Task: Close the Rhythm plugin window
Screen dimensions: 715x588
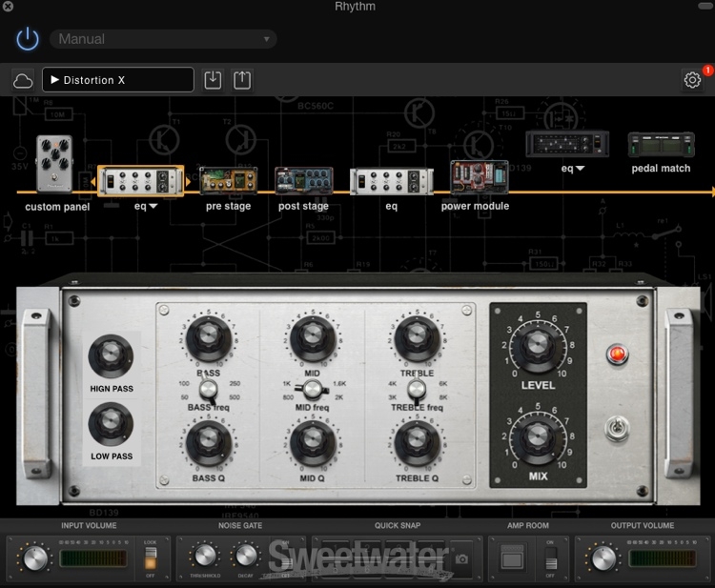Action: coord(8,6)
